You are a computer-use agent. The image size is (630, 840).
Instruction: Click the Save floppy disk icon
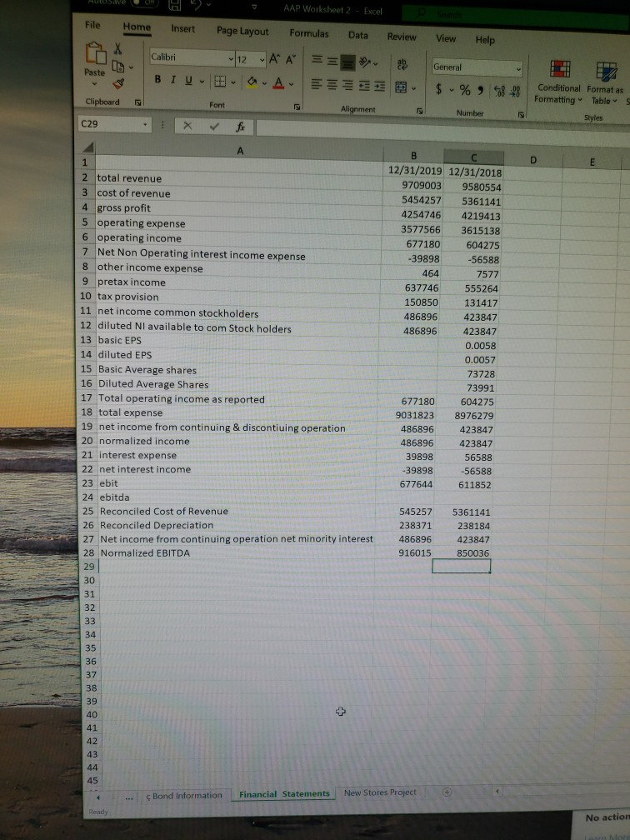pos(175,5)
